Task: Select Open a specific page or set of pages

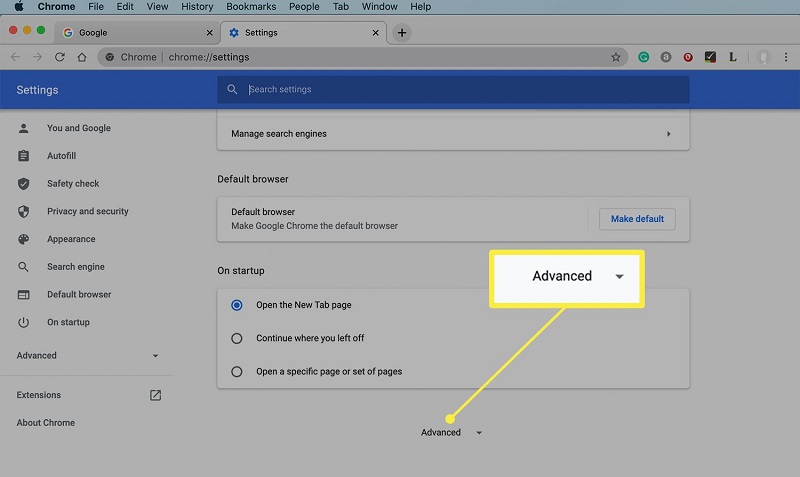Action: tap(237, 371)
